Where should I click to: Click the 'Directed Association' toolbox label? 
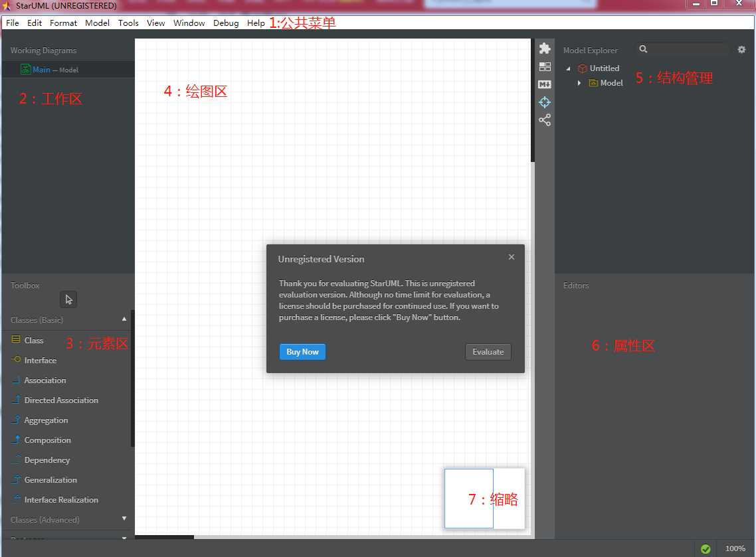pos(61,400)
